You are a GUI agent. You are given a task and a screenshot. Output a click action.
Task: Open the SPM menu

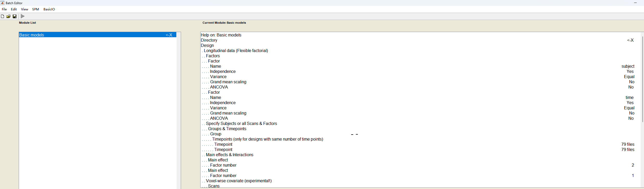coord(36,9)
